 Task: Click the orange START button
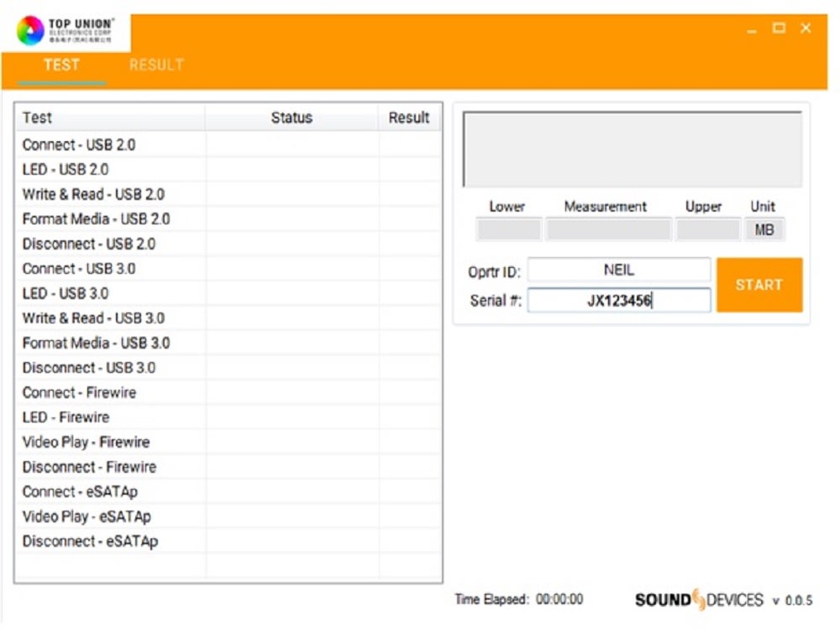point(759,285)
